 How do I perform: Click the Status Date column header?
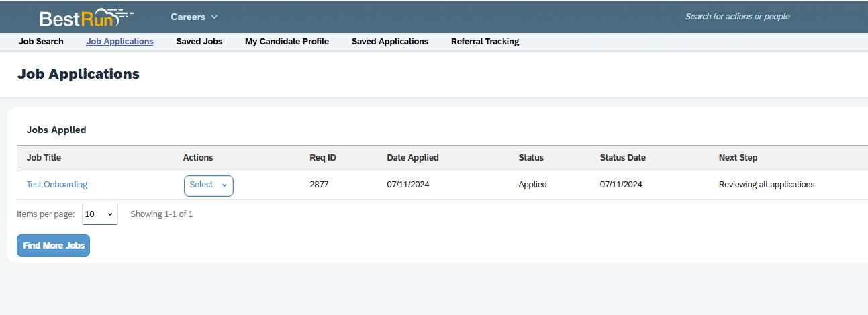pos(623,158)
